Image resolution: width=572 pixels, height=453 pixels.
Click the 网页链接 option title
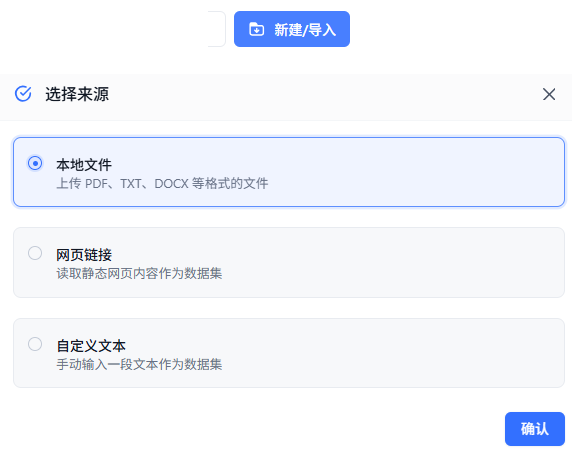(x=84, y=255)
